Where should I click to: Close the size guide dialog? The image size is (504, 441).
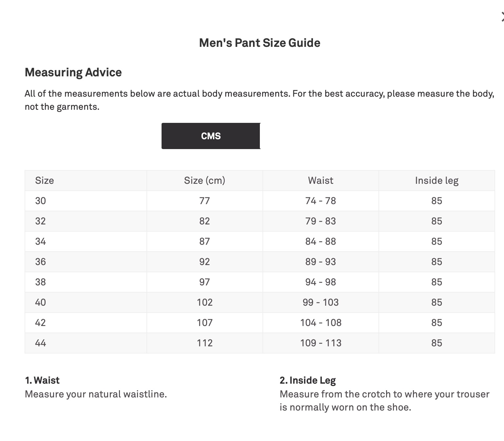[502, 17]
